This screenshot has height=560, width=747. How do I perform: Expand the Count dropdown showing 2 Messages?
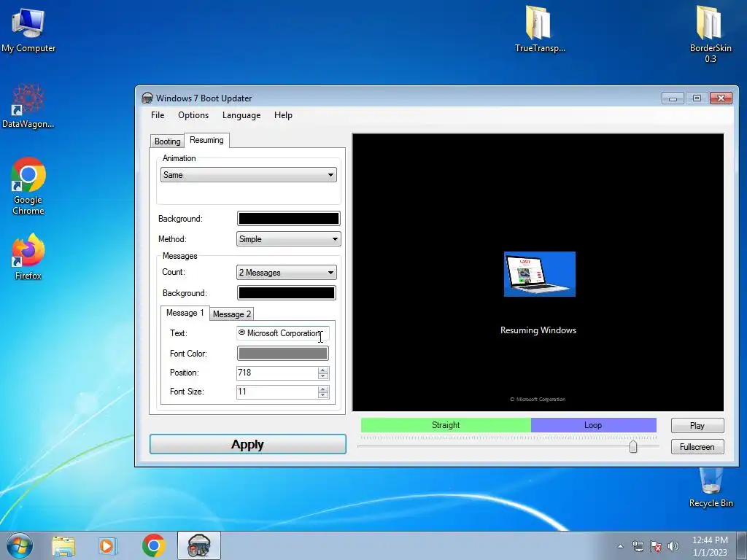[286, 273]
